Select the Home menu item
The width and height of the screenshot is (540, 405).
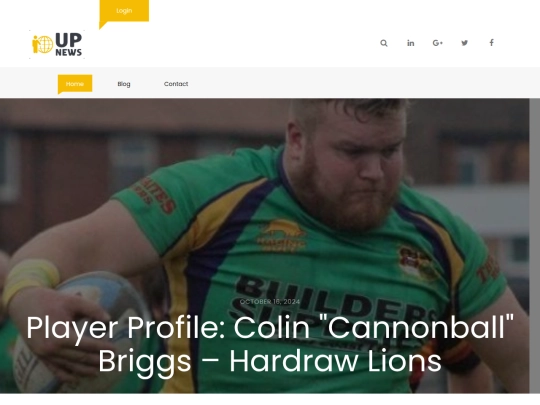tap(75, 84)
